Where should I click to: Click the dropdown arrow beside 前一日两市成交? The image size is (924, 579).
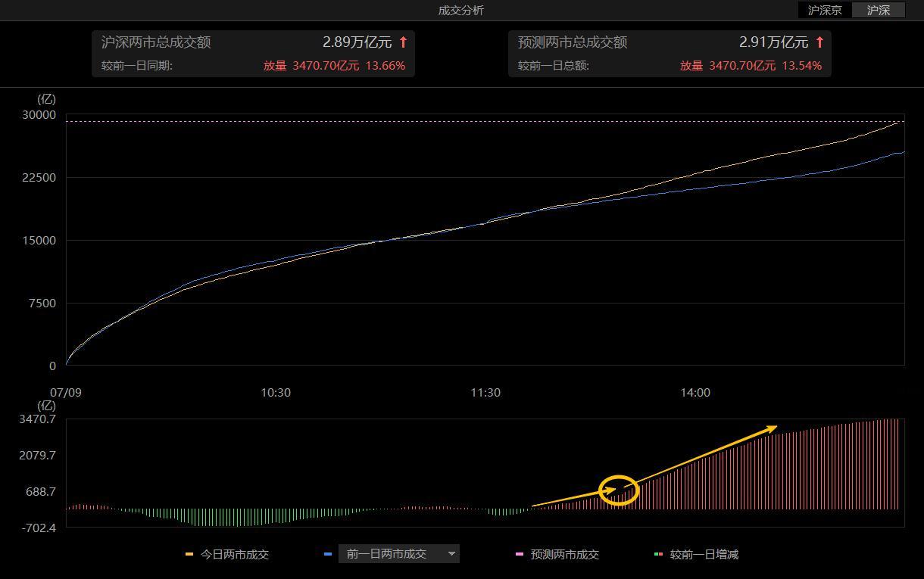click(451, 554)
